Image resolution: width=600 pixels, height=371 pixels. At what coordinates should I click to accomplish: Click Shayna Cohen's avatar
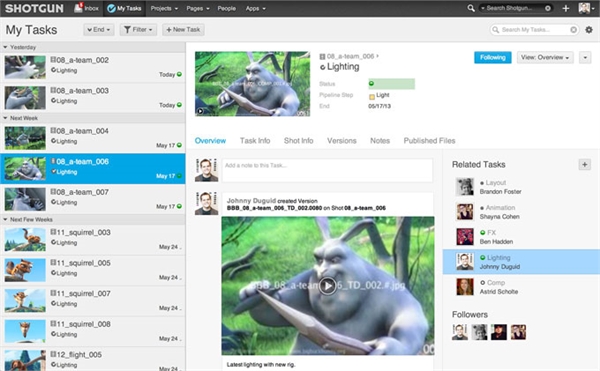click(465, 212)
